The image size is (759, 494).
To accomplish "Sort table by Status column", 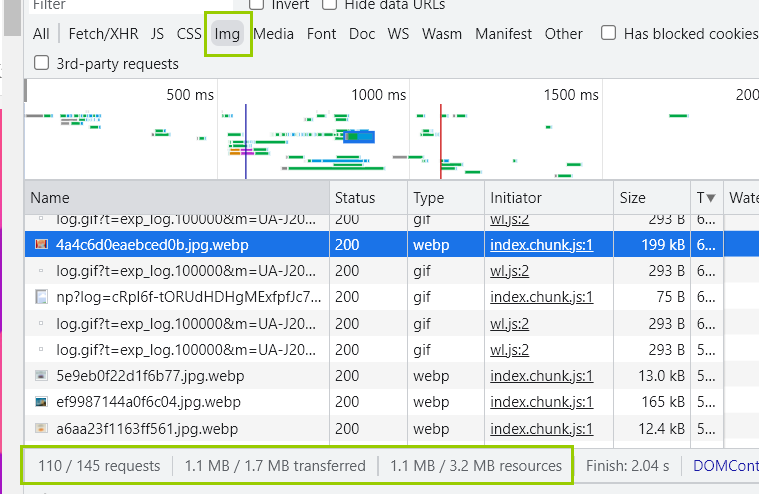I will pyautogui.click(x=368, y=197).
